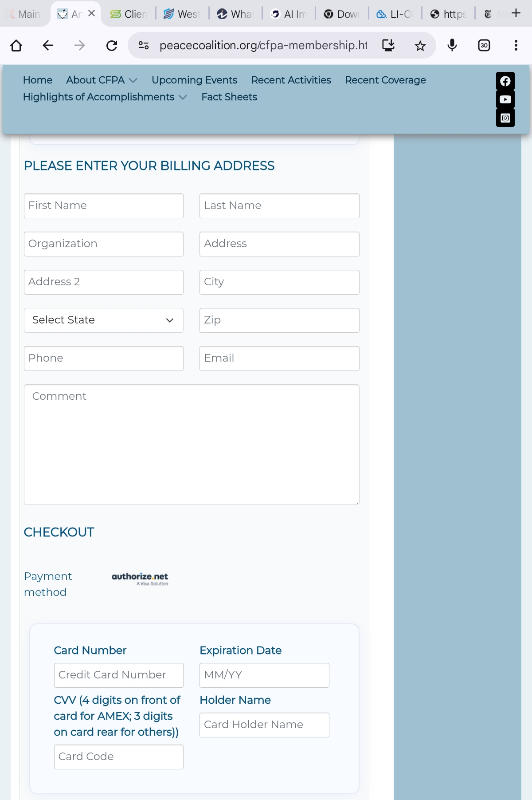Image resolution: width=532 pixels, height=800 pixels.
Task: Go to Upcoming Events page
Action: pos(194,80)
